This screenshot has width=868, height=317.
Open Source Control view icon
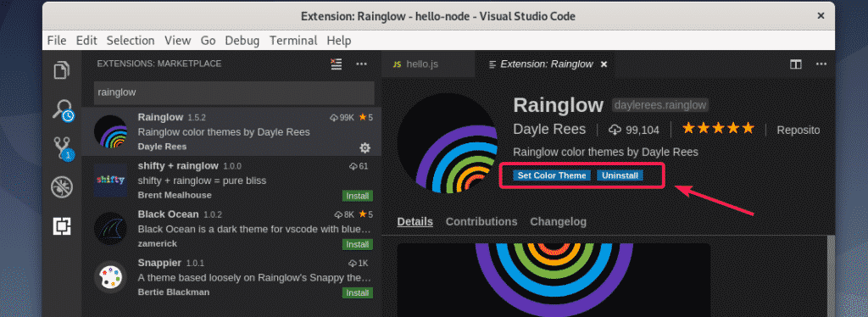(62, 148)
